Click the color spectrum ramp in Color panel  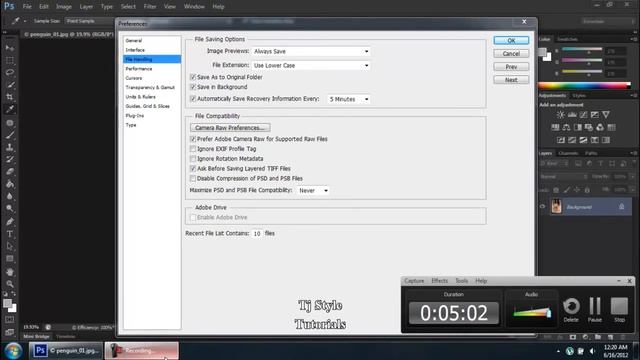(584, 86)
